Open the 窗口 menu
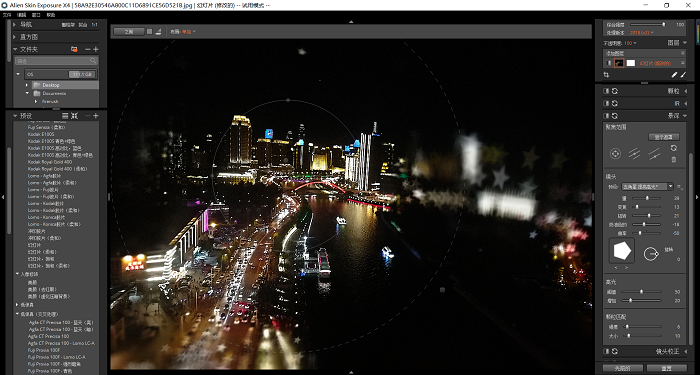The height and width of the screenshot is (375, 700). (x=36, y=15)
